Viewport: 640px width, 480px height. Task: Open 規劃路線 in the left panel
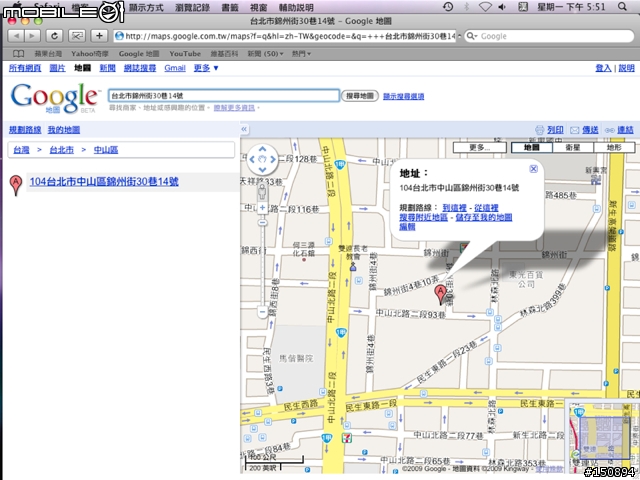pyautogui.click(x=25, y=130)
